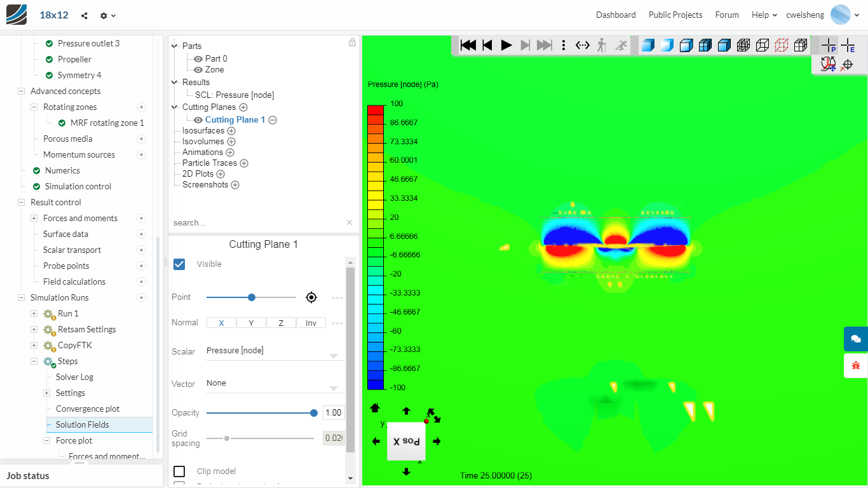Clear the results search field
The height and width of the screenshot is (488, 868).
tap(349, 222)
